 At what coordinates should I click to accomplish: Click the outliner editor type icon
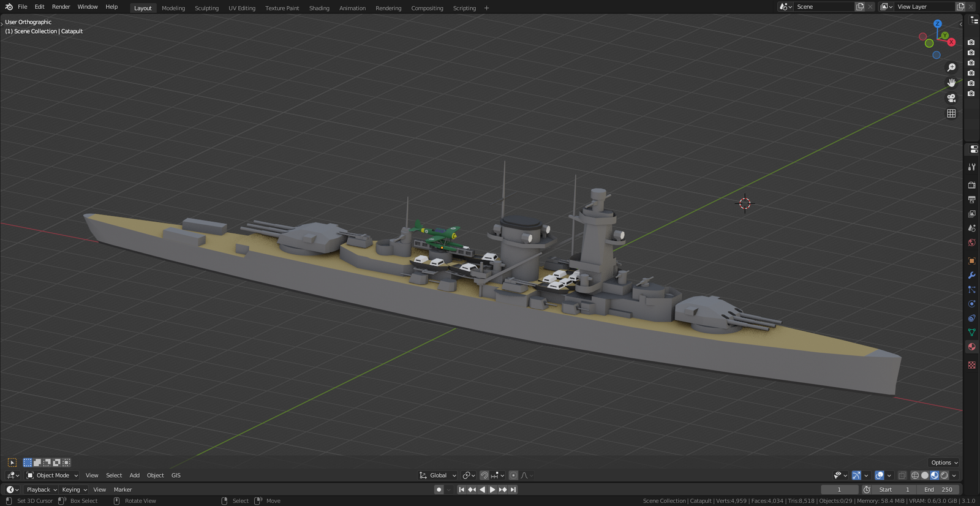[x=974, y=21]
